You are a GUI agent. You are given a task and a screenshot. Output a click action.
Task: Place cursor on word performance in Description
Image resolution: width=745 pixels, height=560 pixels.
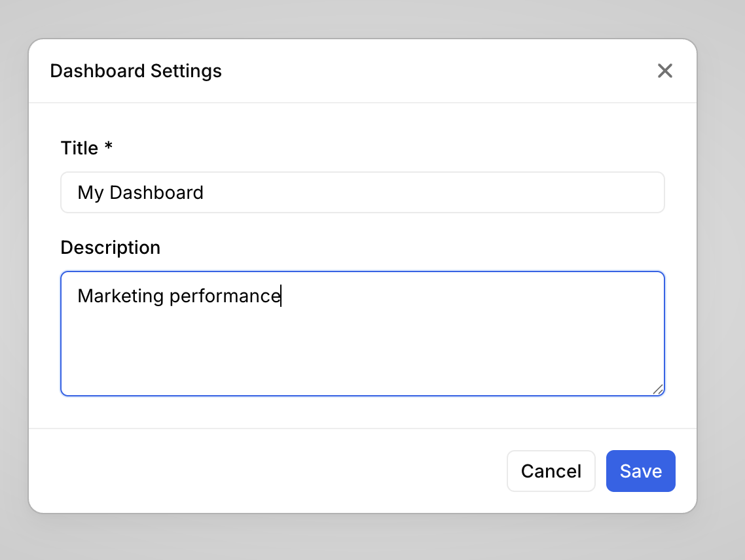point(225,296)
